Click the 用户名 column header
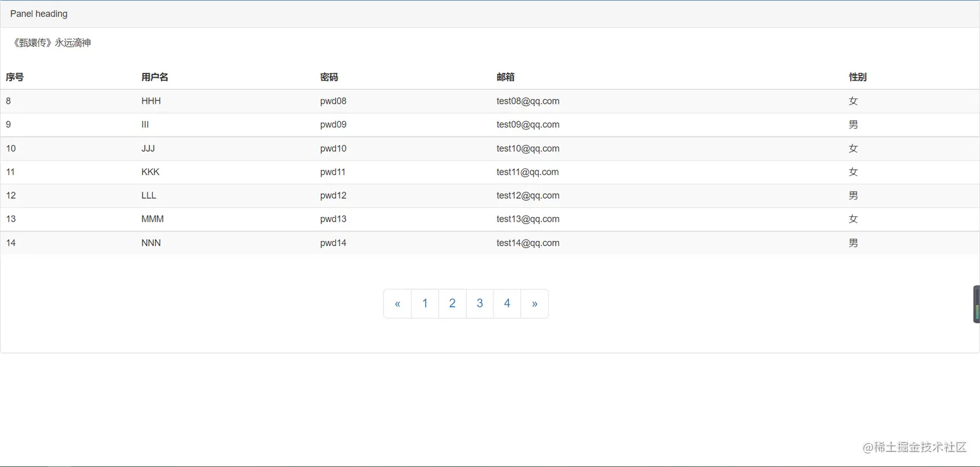 (155, 77)
